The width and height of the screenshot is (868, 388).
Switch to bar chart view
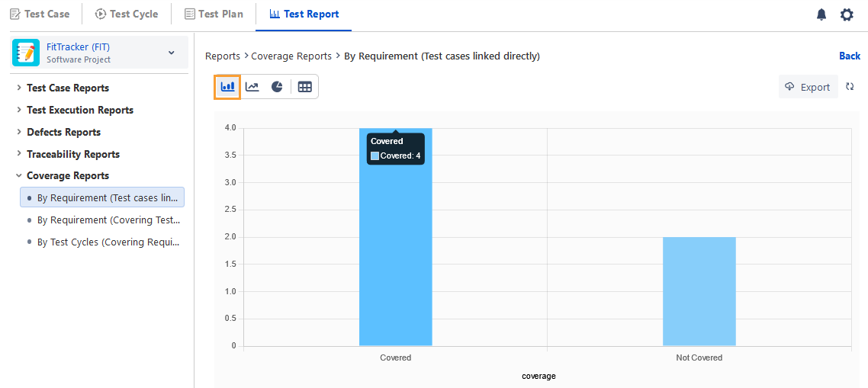(227, 87)
